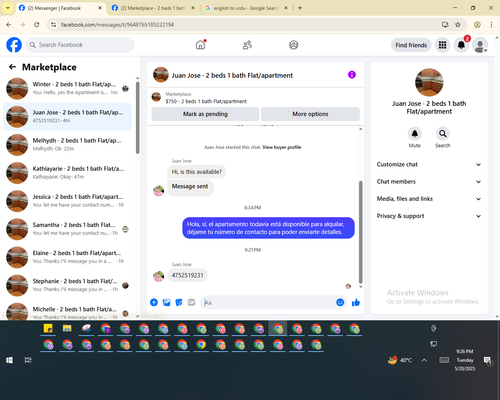
Task: Switch to the english to urdu Google tab
Action: point(247,8)
